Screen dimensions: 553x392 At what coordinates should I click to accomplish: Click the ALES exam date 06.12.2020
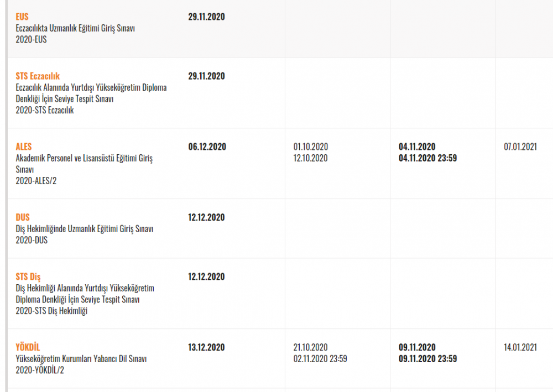(207, 147)
